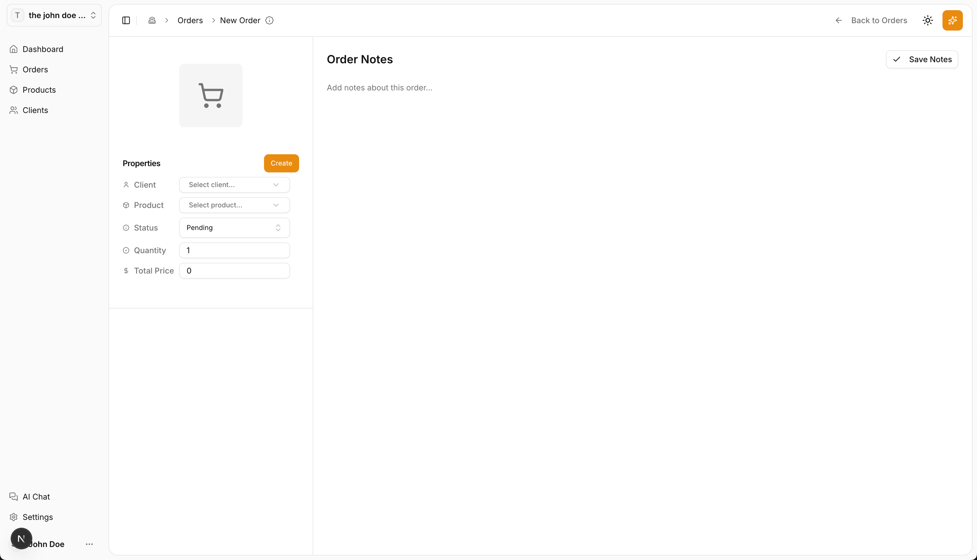Image resolution: width=977 pixels, height=560 pixels.
Task: Toggle the theme with the sun icon
Action: pyautogui.click(x=927, y=20)
